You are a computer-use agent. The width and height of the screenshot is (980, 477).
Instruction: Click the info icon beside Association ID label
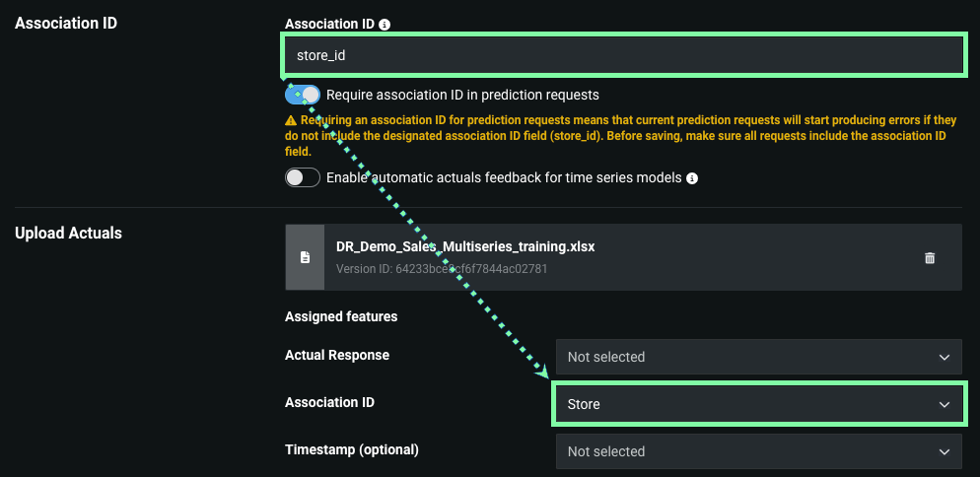tap(385, 24)
